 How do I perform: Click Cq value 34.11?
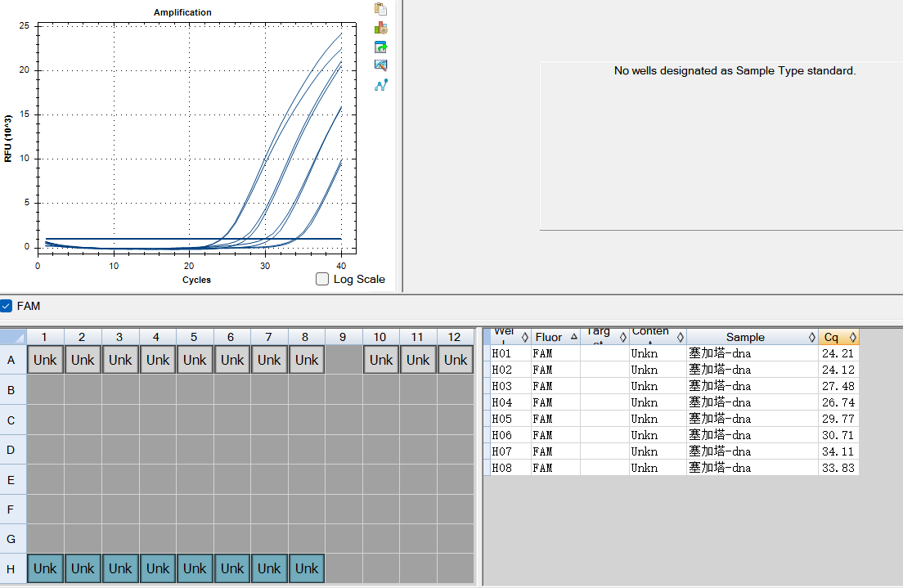click(838, 451)
